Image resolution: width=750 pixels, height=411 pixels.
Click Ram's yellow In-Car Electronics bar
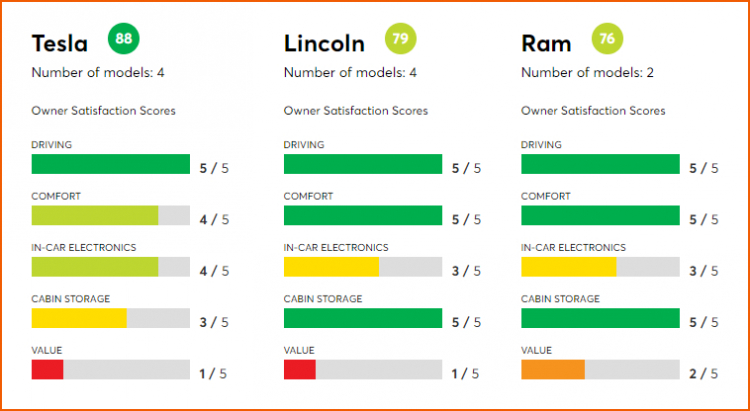point(569,267)
